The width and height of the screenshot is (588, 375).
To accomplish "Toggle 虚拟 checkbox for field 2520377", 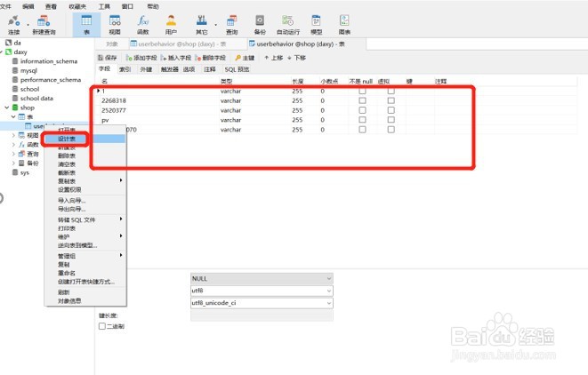I will (x=391, y=110).
